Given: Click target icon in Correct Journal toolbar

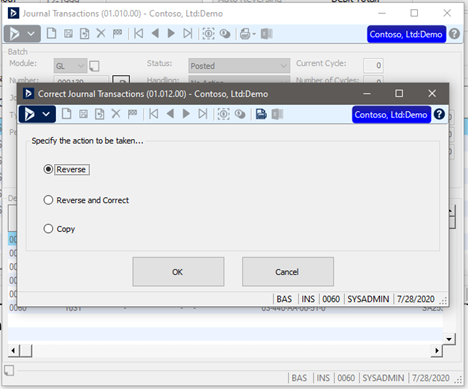Looking at the screenshot, I should 223,114.
